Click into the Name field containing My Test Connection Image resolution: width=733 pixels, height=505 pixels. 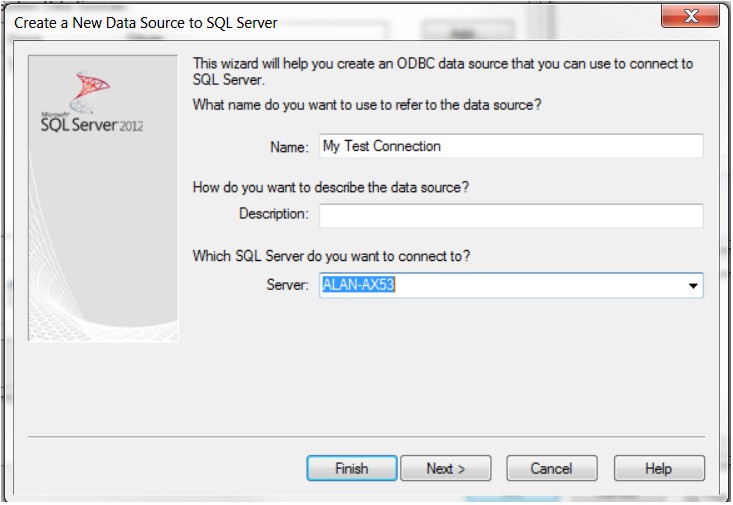(x=511, y=146)
